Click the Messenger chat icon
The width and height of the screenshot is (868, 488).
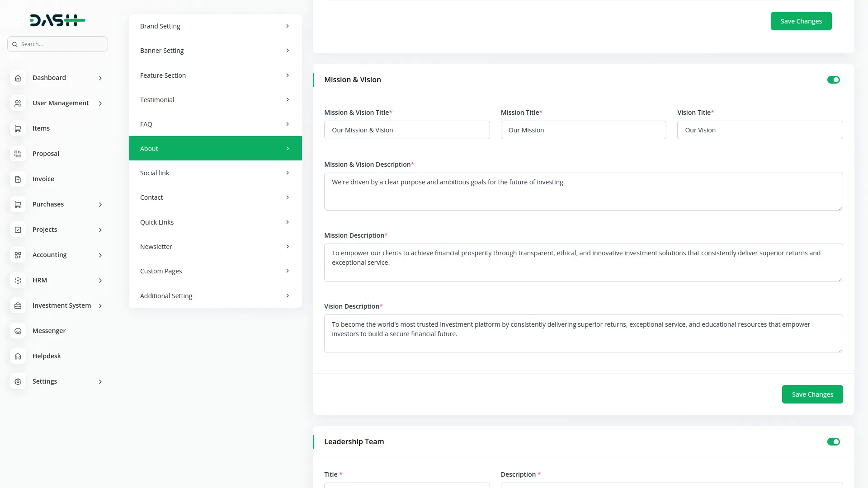click(x=18, y=331)
